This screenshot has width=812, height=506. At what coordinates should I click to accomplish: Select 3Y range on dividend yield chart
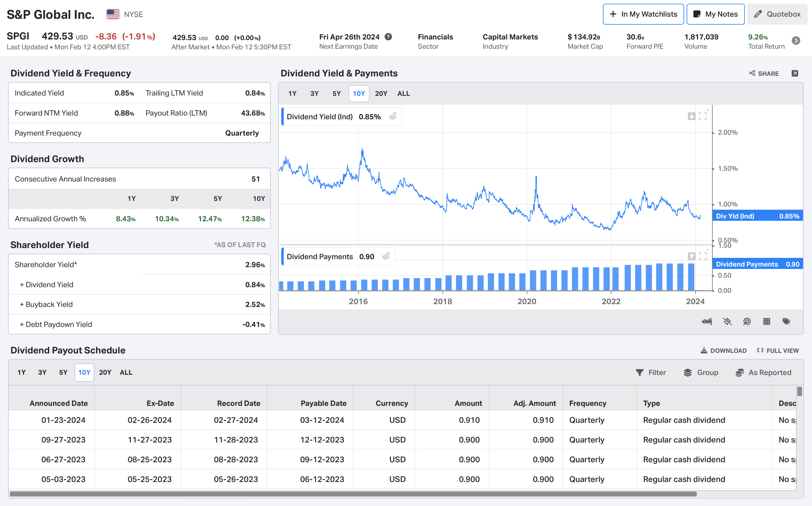click(315, 94)
